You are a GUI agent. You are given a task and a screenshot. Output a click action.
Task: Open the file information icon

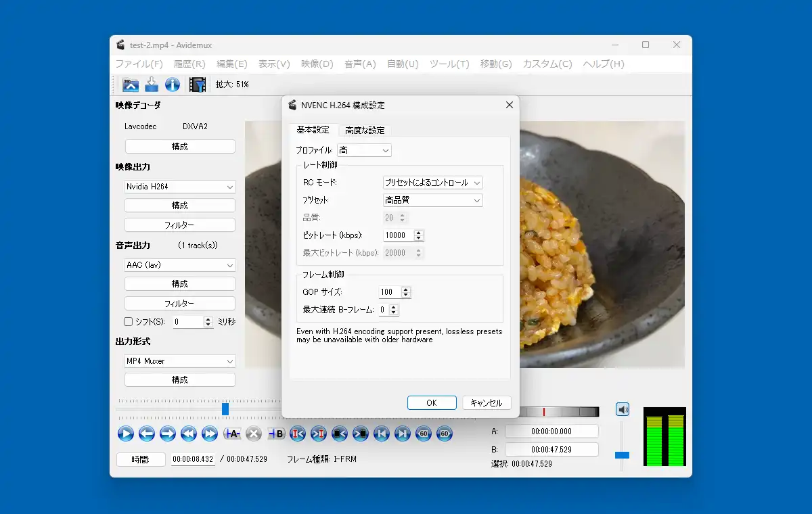click(173, 85)
